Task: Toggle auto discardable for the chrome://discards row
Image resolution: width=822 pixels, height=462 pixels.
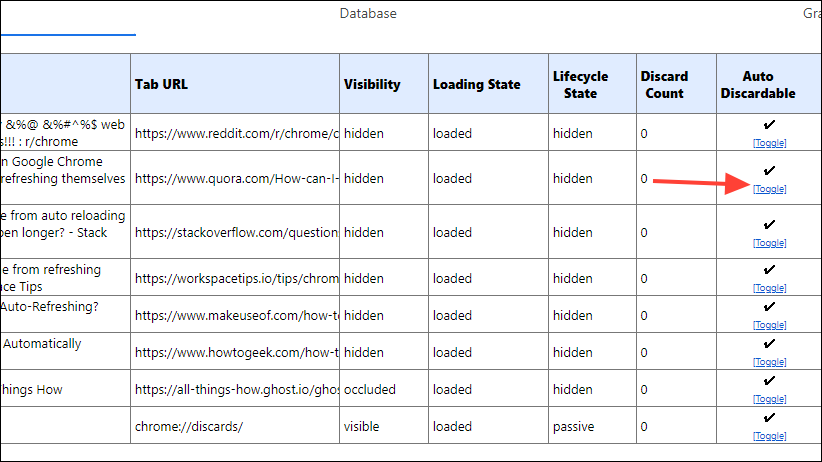Action: [x=769, y=436]
